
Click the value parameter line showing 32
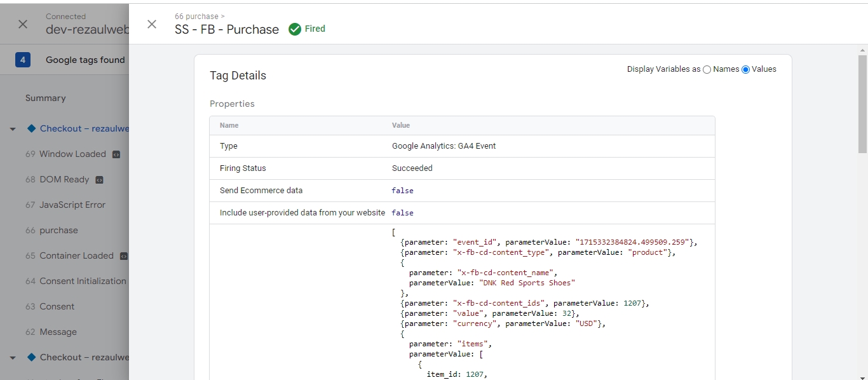490,313
